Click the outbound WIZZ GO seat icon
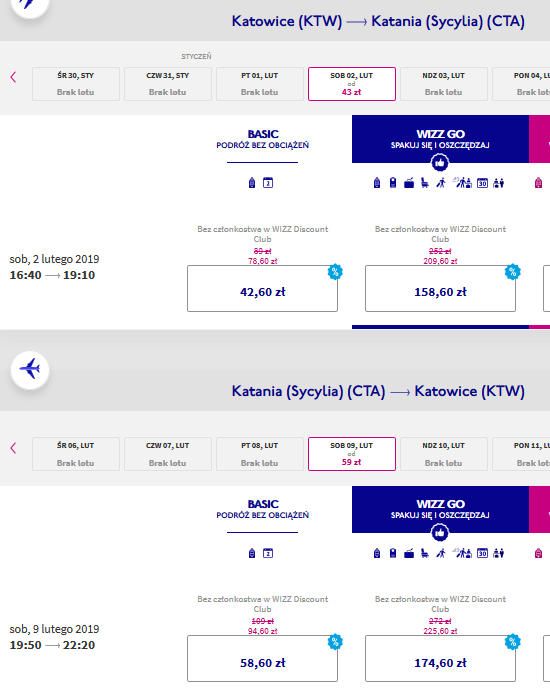550x690 pixels. [425, 183]
